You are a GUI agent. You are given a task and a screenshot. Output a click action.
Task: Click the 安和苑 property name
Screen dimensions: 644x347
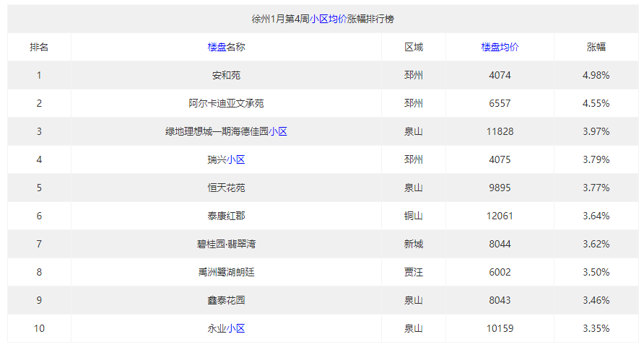226,76
